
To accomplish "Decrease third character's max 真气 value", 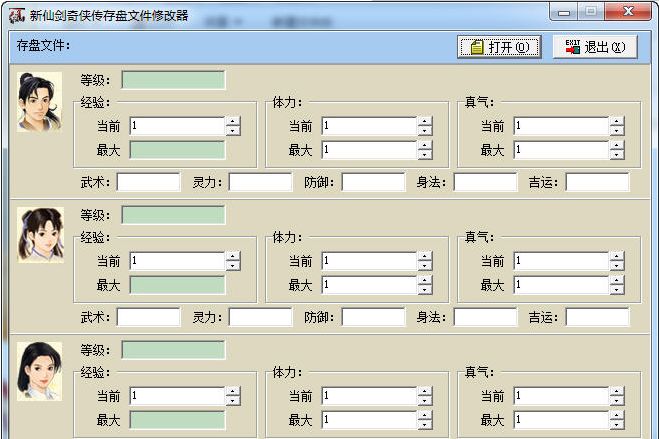I will (x=617, y=424).
